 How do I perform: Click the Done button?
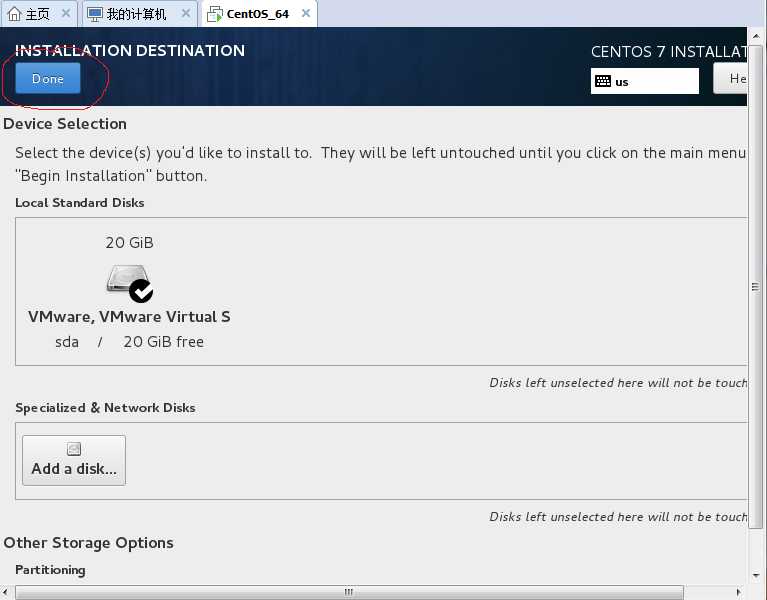(x=47, y=78)
